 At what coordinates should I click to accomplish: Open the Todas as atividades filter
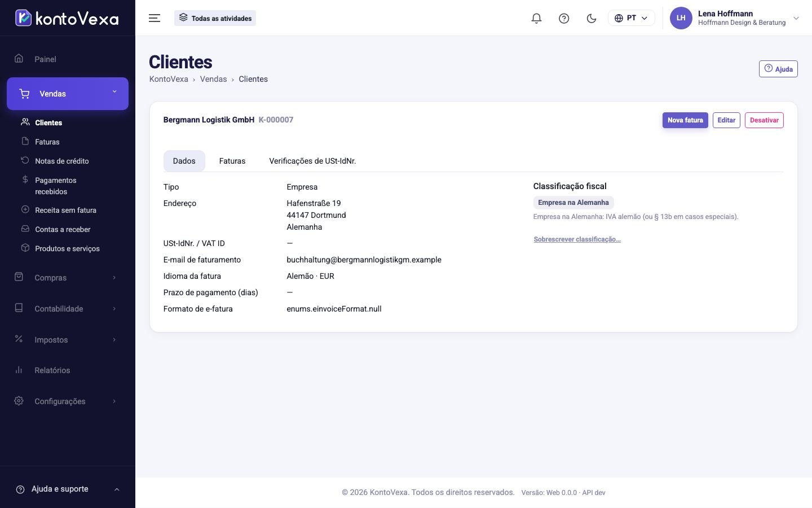(215, 18)
